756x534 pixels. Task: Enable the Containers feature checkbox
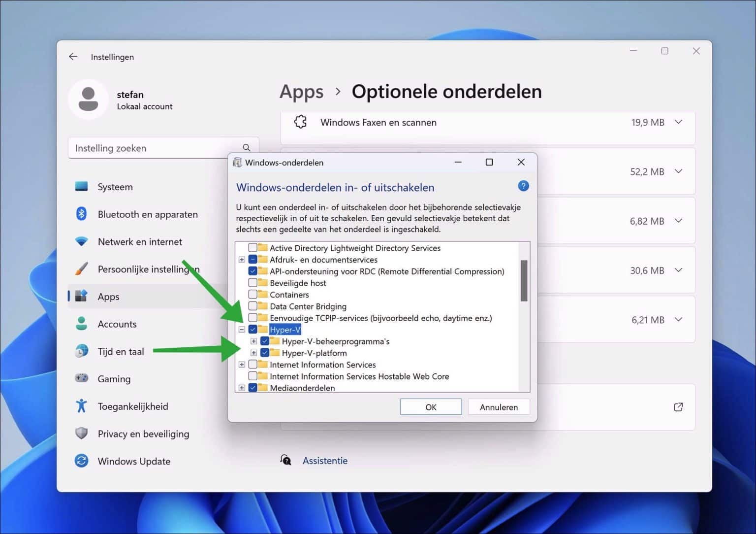tap(253, 294)
